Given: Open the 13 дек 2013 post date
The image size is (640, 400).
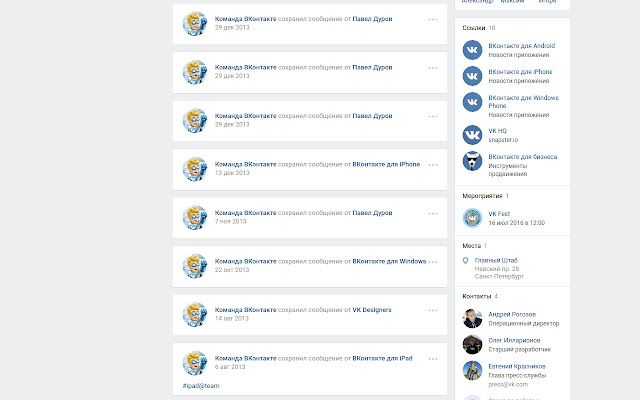Looking at the screenshot, I should pos(232,173).
